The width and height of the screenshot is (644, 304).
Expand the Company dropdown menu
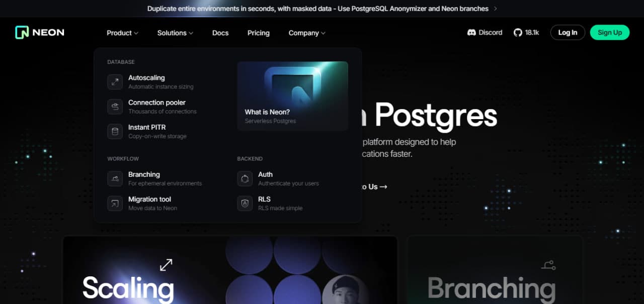point(307,33)
